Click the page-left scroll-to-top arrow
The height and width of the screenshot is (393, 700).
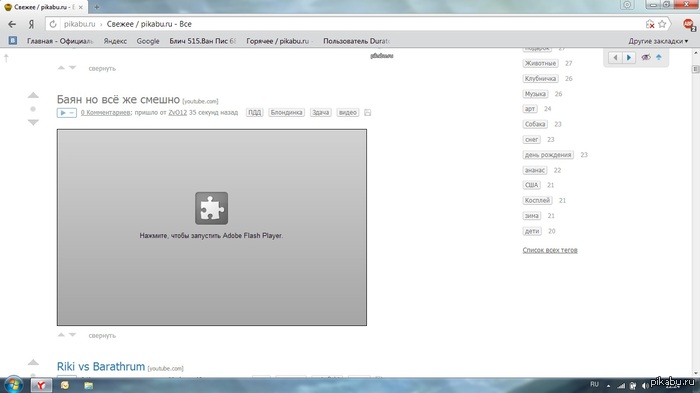(x=6, y=58)
